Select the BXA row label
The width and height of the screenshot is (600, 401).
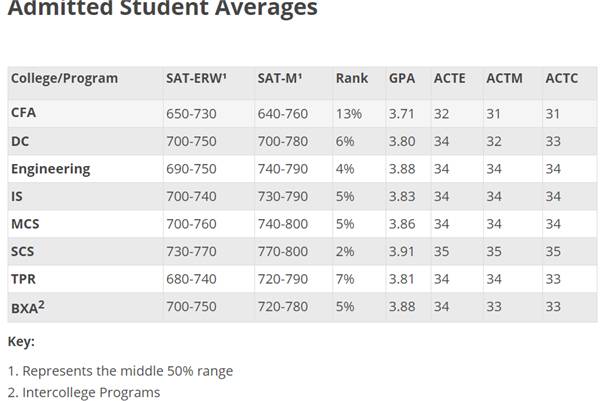point(28,307)
